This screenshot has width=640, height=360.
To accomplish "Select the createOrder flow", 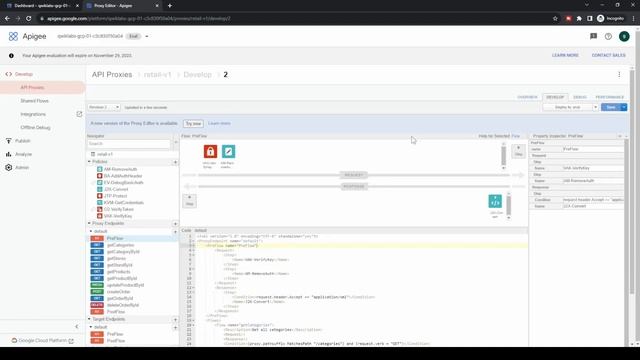I will tap(119, 292).
